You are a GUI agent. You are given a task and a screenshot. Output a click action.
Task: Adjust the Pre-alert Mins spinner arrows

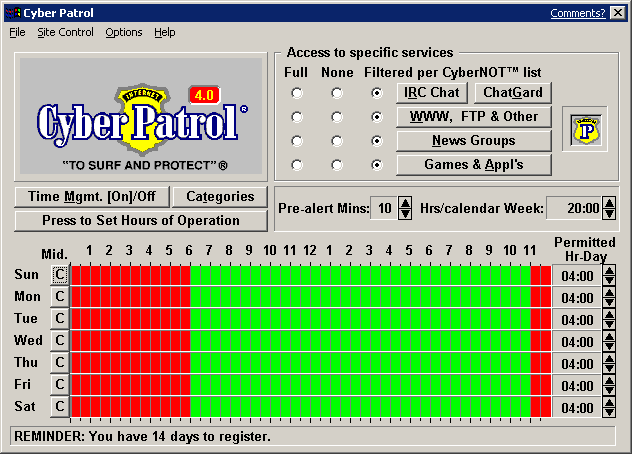point(405,209)
